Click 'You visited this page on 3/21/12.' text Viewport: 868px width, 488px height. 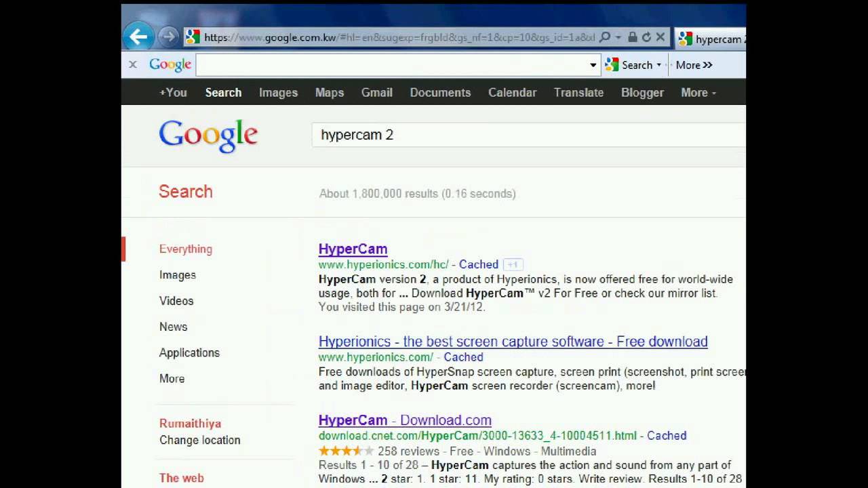coord(402,306)
